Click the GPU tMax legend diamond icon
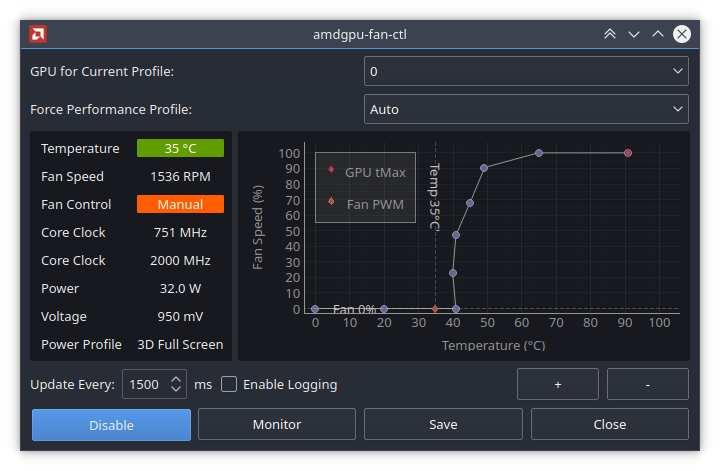 (x=331, y=169)
